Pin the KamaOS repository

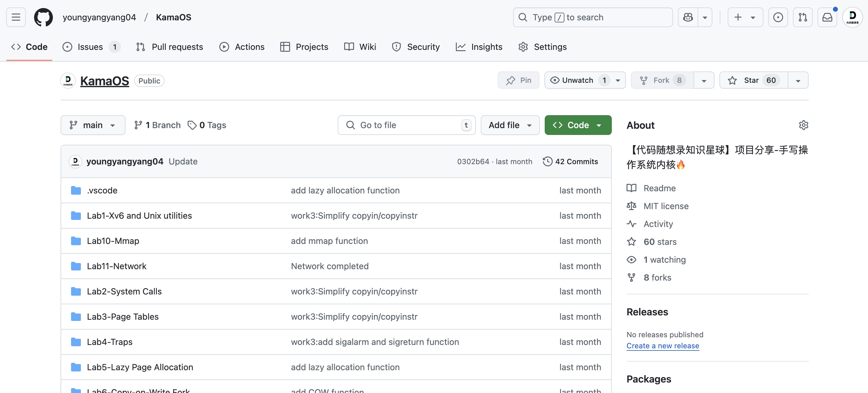518,80
